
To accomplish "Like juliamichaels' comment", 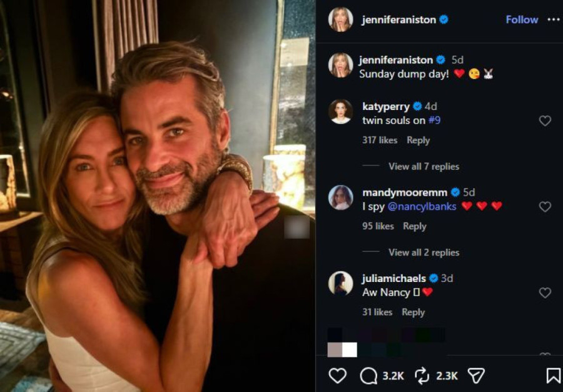I will 545,293.
